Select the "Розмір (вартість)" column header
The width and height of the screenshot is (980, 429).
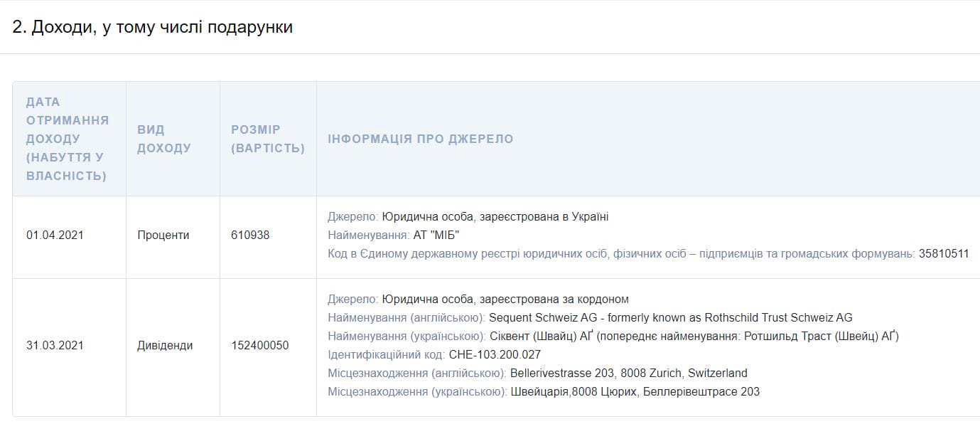pyautogui.click(x=267, y=139)
